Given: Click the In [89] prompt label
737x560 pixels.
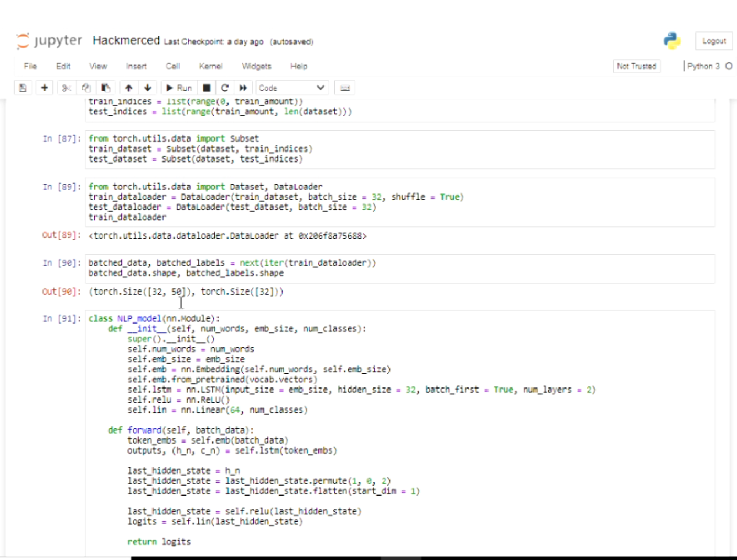Looking at the screenshot, I should pyautogui.click(x=61, y=187).
